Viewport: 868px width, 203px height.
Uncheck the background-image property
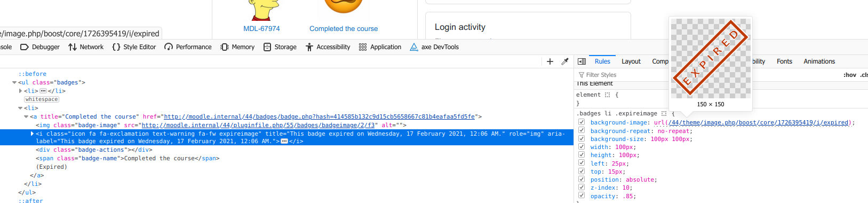coord(582,122)
